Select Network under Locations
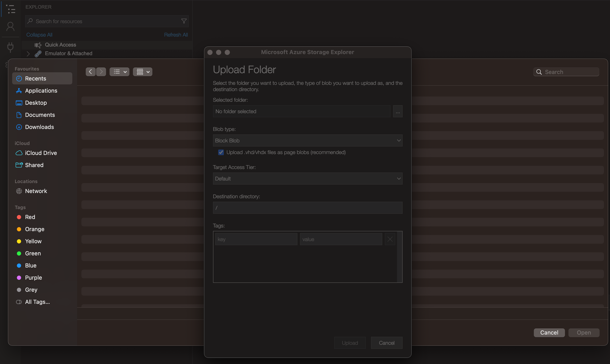This screenshot has height=364, width=610. 42,191
